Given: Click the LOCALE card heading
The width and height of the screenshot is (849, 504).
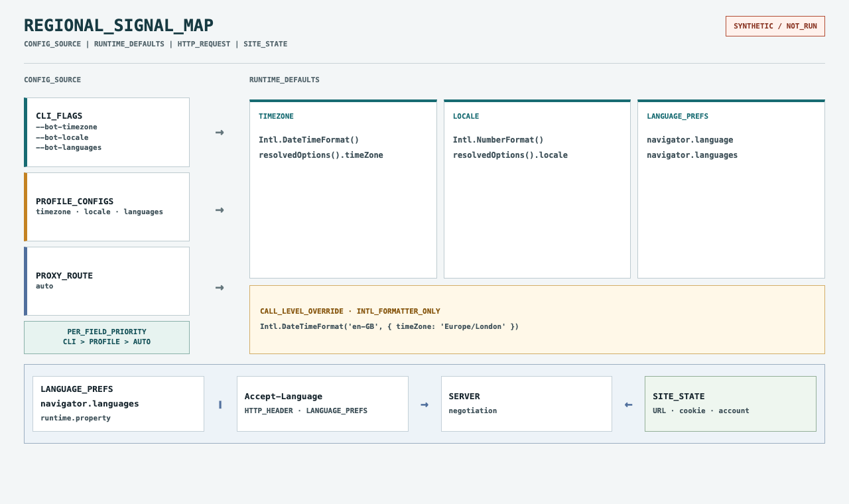Looking at the screenshot, I should click(466, 116).
